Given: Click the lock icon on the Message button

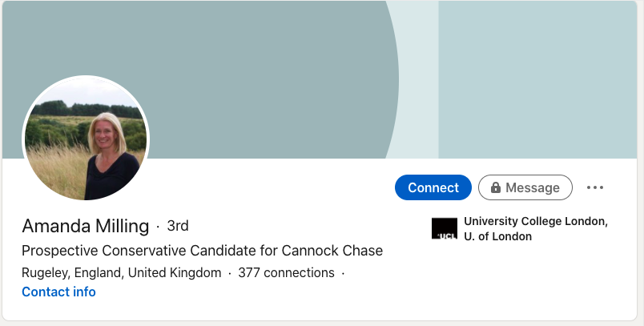Looking at the screenshot, I should [496, 187].
